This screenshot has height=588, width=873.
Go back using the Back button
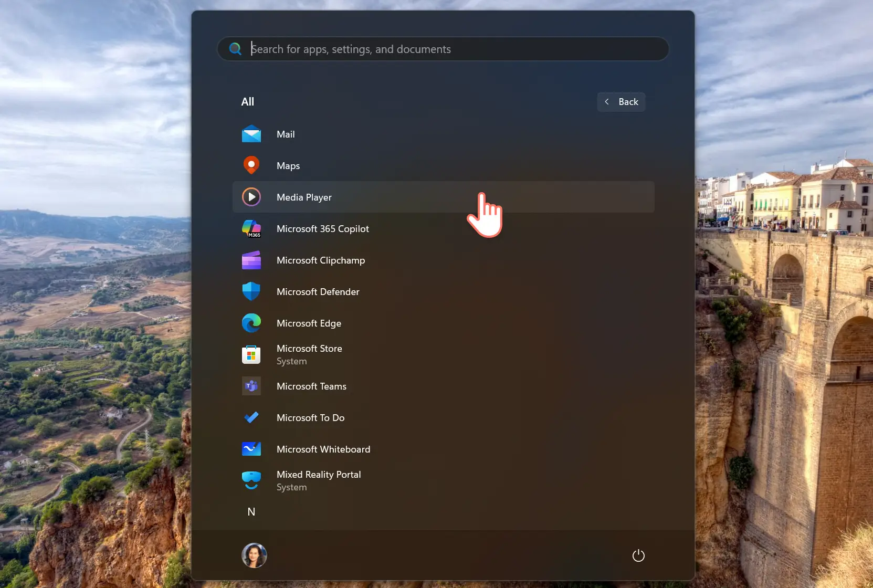(621, 102)
